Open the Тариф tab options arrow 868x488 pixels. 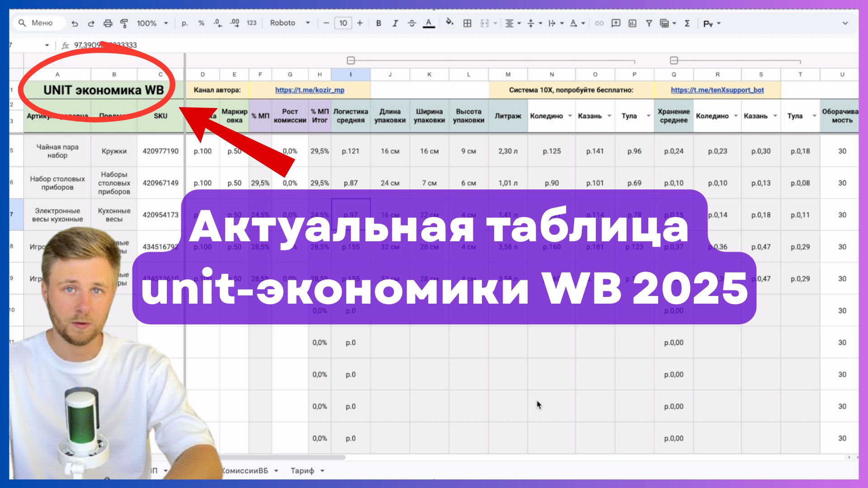(x=322, y=471)
